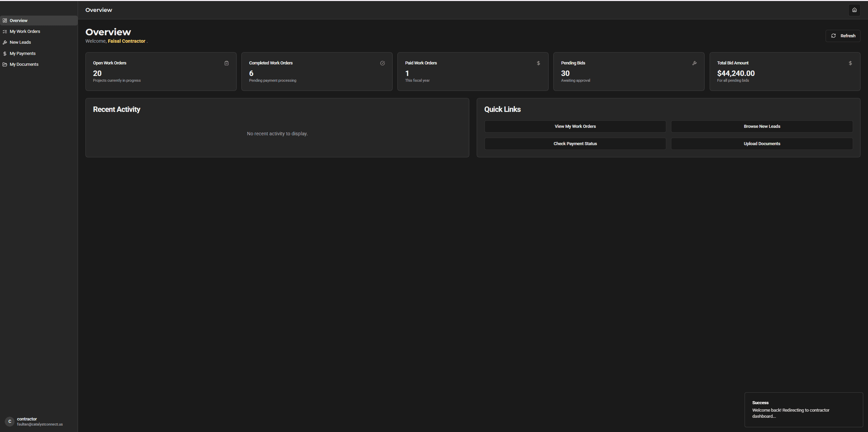Image resolution: width=868 pixels, height=432 pixels.
Task: Click the contractor username label
Action: (x=27, y=419)
